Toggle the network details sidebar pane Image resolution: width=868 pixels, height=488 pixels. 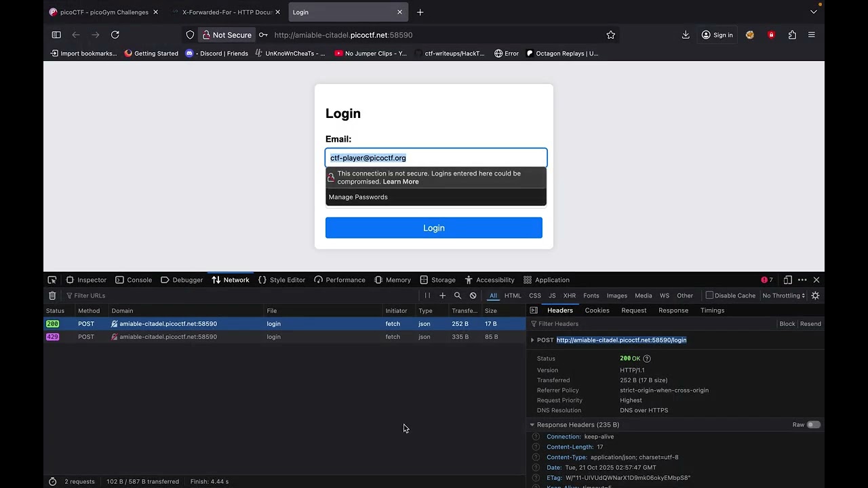tap(534, 310)
